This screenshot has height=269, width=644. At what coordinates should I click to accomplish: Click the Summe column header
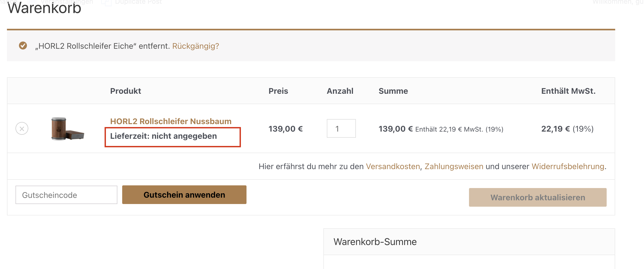tap(393, 91)
